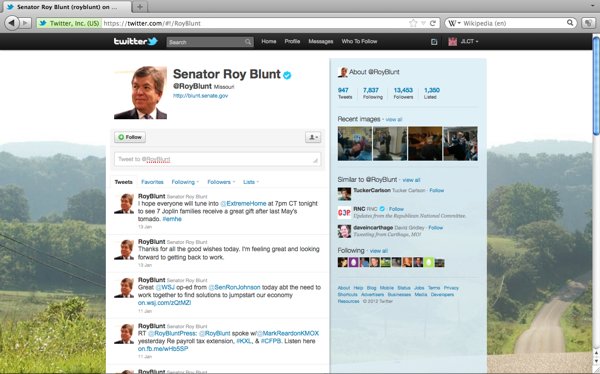This screenshot has height=374, width=600.
Task: Select the Favorites tab
Action: 152,182
